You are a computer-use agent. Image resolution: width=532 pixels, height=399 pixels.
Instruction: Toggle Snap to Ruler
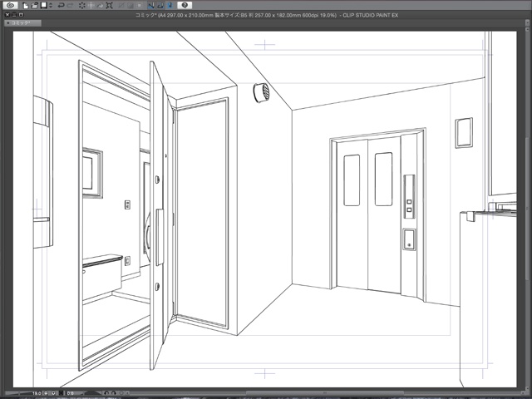(x=151, y=6)
